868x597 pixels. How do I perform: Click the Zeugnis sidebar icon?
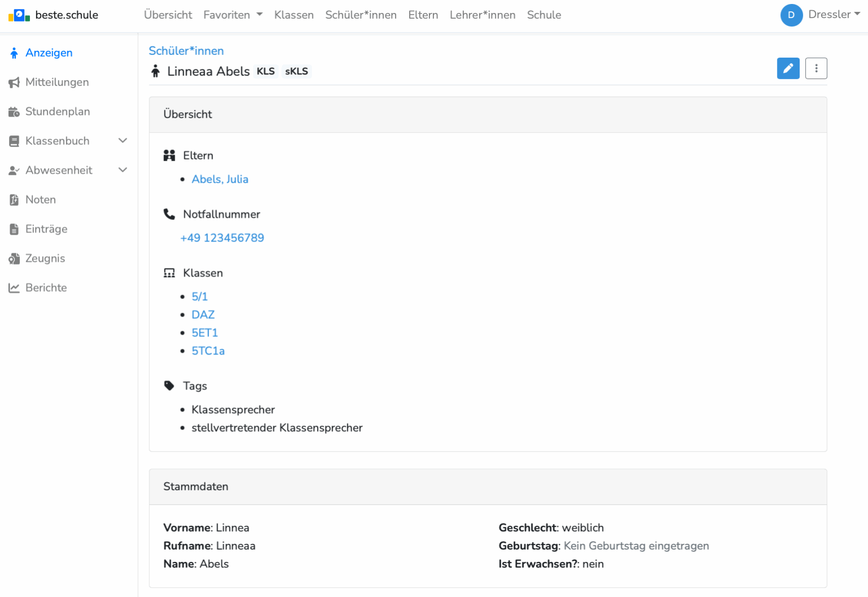coord(14,259)
